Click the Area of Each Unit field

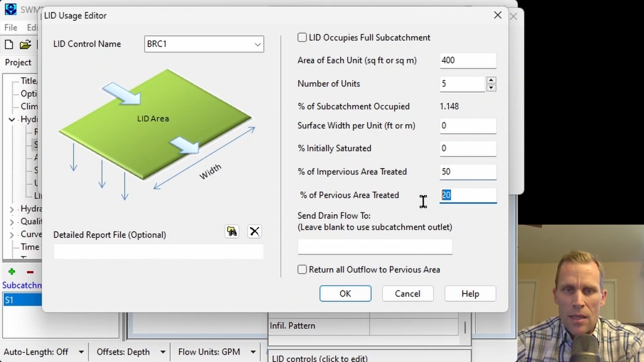(468, 60)
